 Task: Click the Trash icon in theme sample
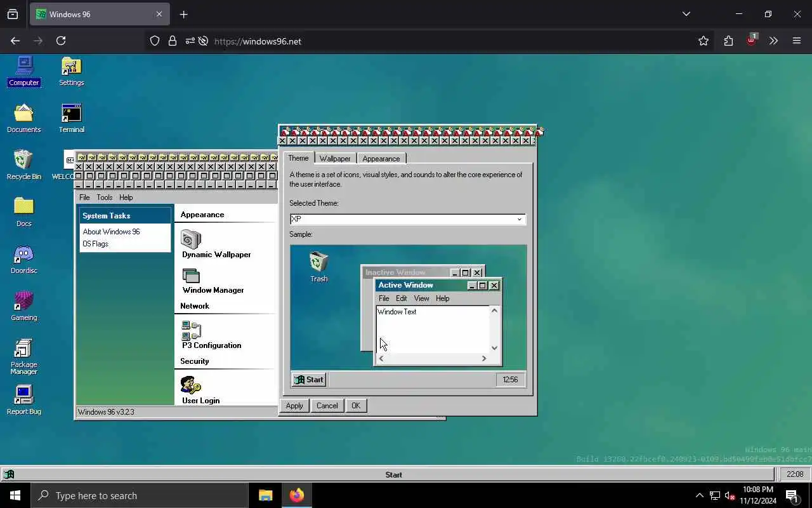(x=318, y=267)
